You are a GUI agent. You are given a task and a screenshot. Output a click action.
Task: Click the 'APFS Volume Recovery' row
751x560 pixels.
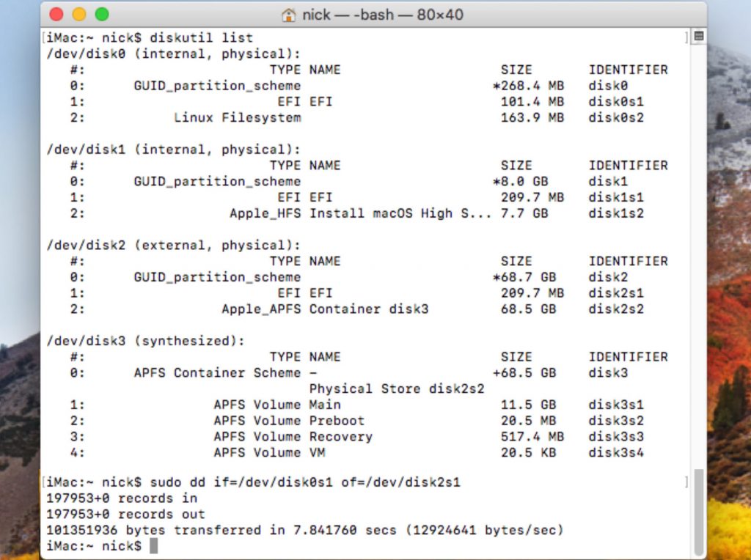[x=293, y=437]
